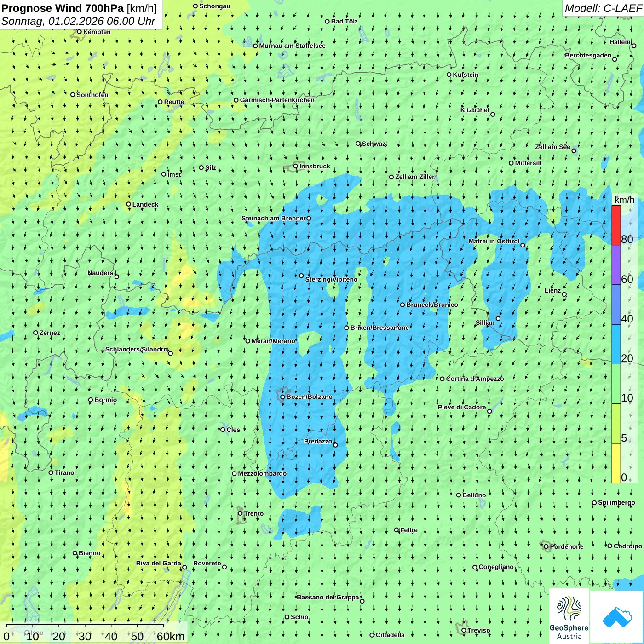This screenshot has width=644, height=644.
Task: Click the Zell am Ziller label
Action: point(415,177)
